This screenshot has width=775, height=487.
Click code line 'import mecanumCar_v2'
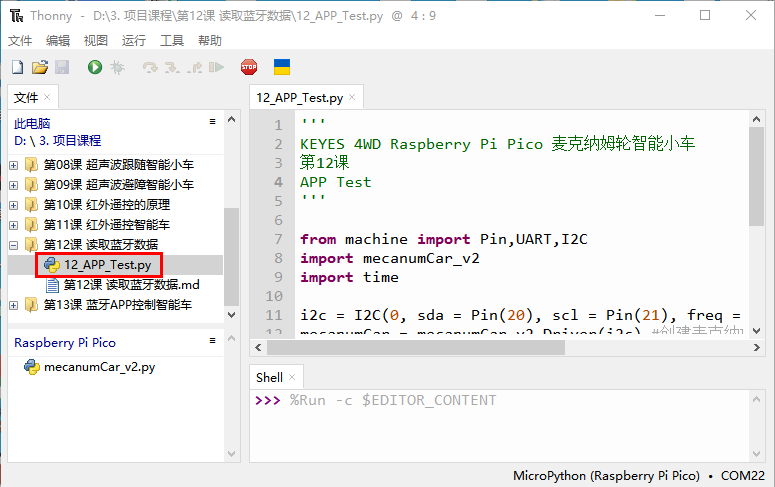tap(390, 258)
